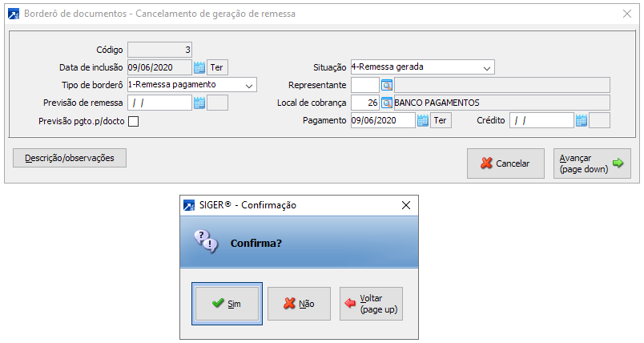Focus the Crédito date field
The height and width of the screenshot is (343, 644).
(541, 120)
